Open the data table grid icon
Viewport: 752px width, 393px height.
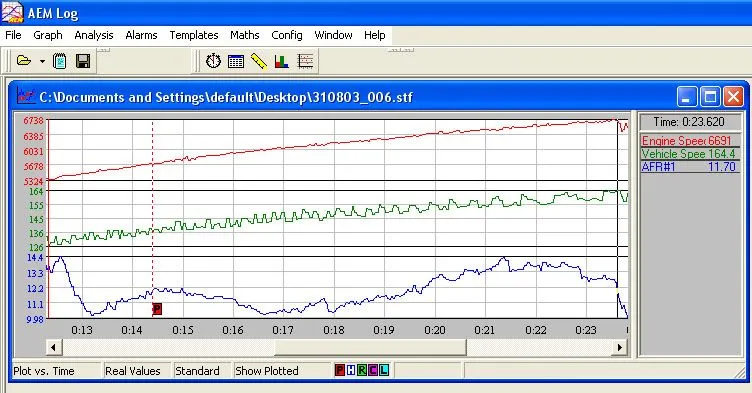click(x=236, y=61)
